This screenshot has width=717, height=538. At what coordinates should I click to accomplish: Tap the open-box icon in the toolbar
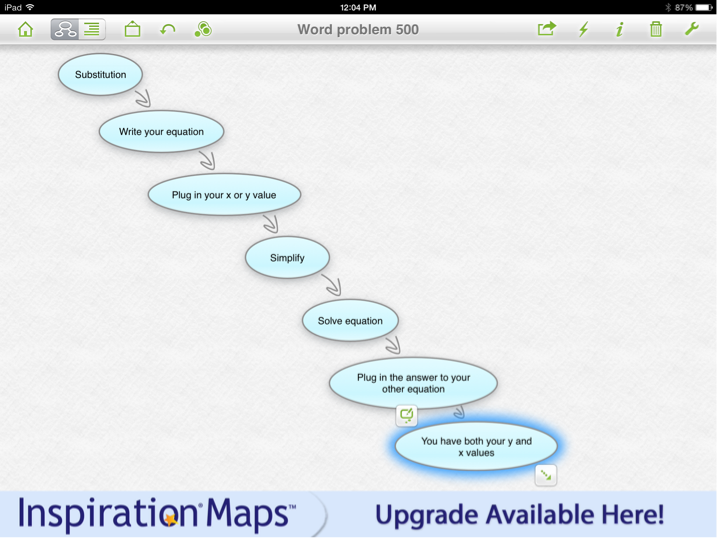click(x=132, y=29)
